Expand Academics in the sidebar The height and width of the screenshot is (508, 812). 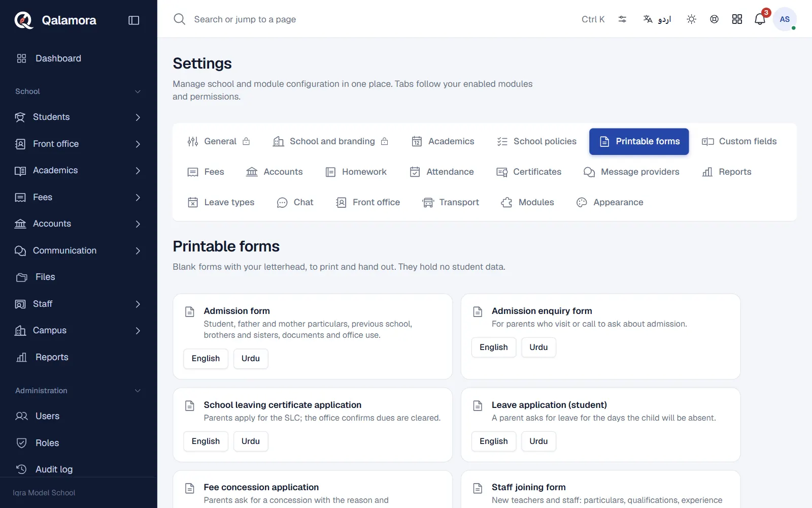[79, 171]
